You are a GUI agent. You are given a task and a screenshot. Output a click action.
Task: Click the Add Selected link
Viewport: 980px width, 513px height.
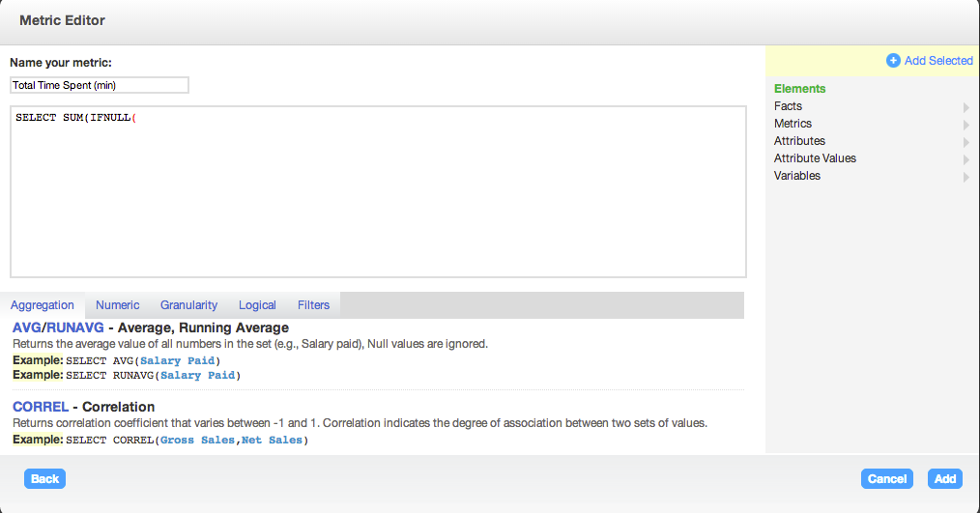[x=937, y=61]
